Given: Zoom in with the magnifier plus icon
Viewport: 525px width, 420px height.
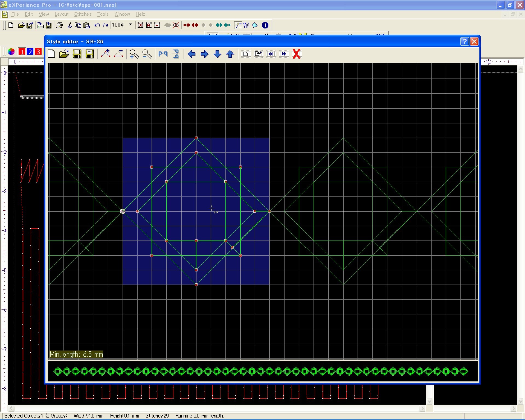Looking at the screenshot, I should 134,54.
